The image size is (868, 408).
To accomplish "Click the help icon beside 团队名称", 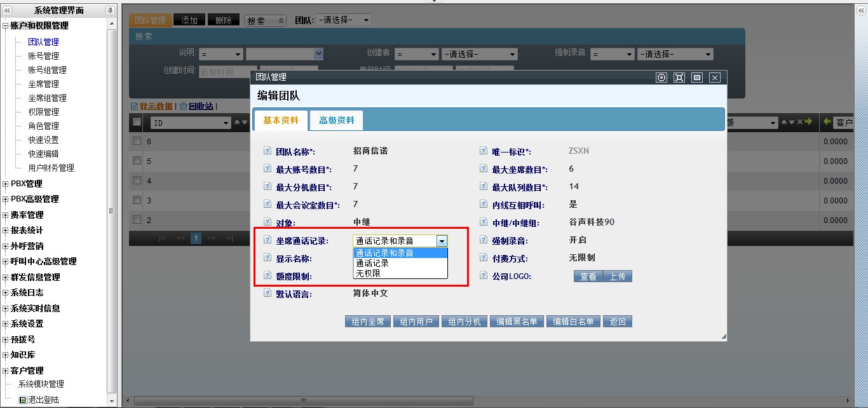I will [268, 151].
